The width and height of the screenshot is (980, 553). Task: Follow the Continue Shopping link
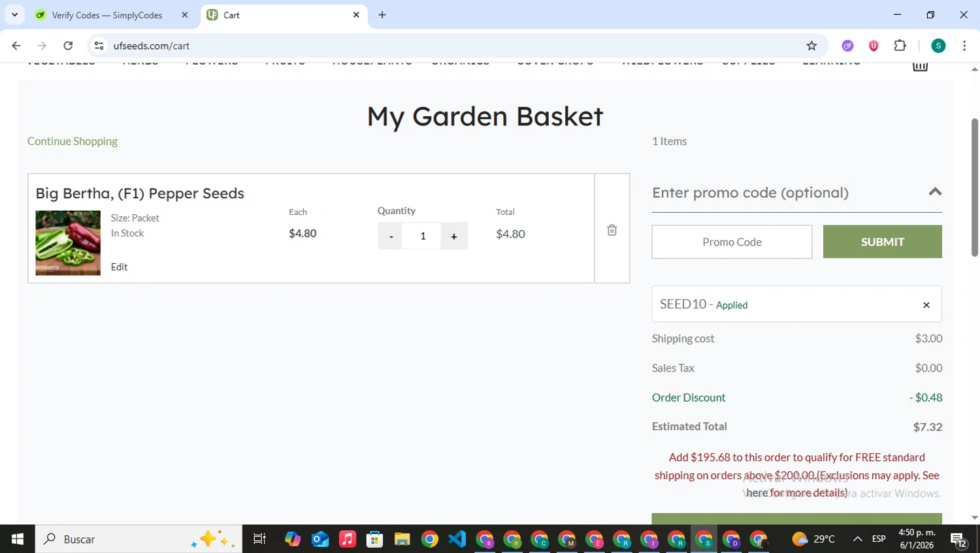coord(73,141)
